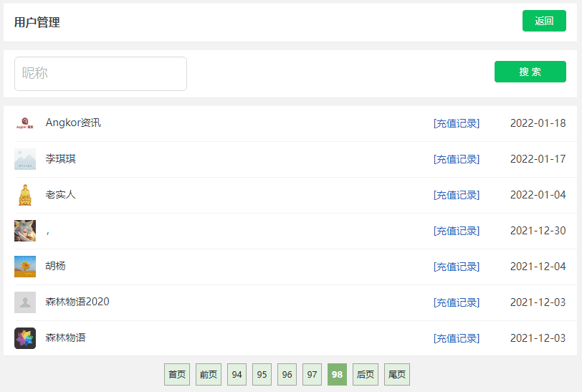Open 充值记录 for 胡杨
The image size is (582, 392).
click(457, 267)
